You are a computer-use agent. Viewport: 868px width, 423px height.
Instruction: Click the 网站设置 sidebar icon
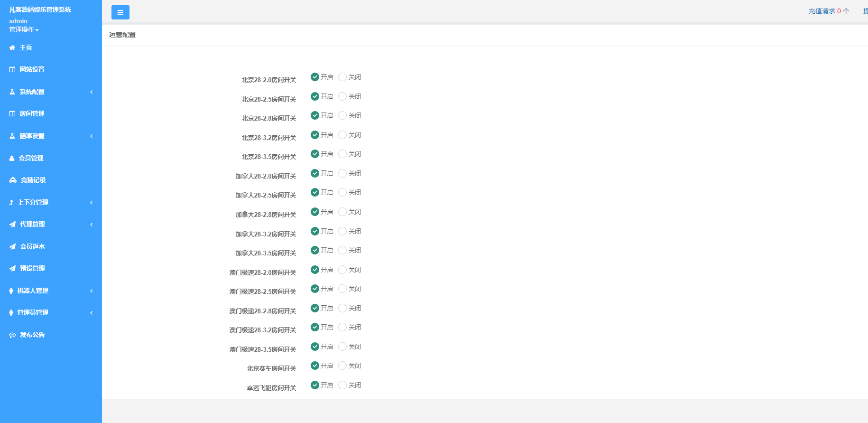pyautogui.click(x=12, y=69)
